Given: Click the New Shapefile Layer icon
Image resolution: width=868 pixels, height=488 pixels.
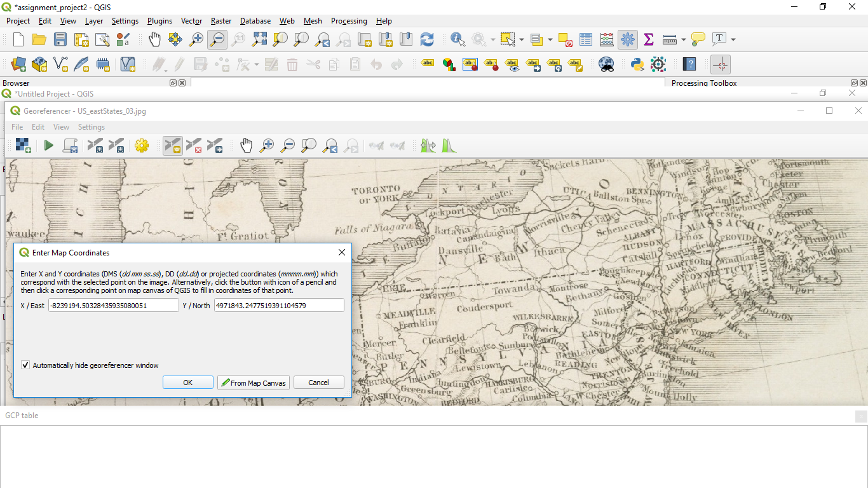Looking at the screenshot, I should coord(60,64).
